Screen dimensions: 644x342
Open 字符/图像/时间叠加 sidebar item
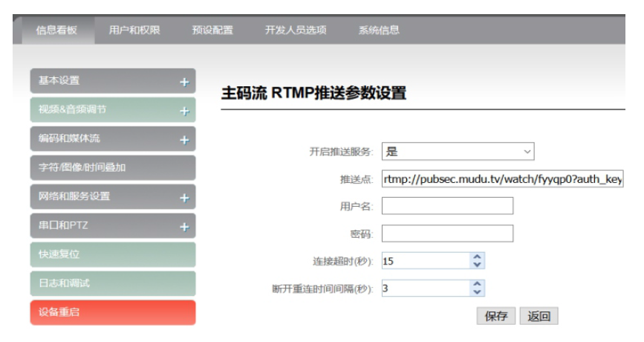click(112, 168)
